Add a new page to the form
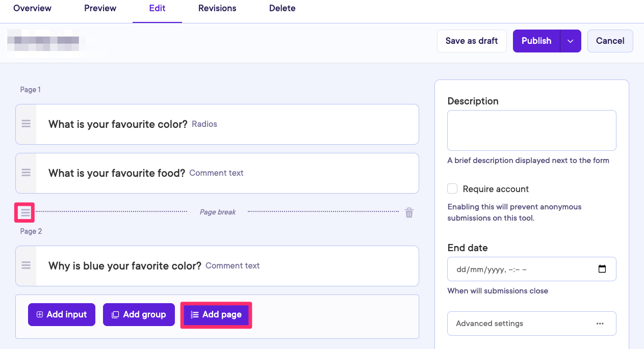The width and height of the screenshot is (644, 349). pos(216,314)
